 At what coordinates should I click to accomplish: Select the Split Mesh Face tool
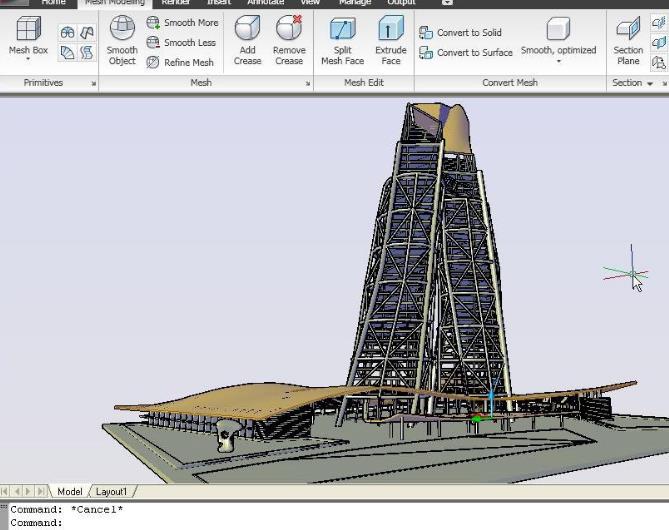[x=342, y=40]
